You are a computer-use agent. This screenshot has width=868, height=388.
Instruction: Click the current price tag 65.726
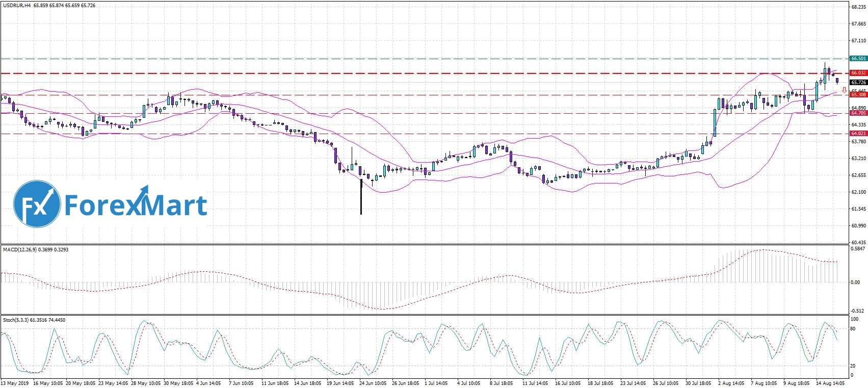pos(858,82)
